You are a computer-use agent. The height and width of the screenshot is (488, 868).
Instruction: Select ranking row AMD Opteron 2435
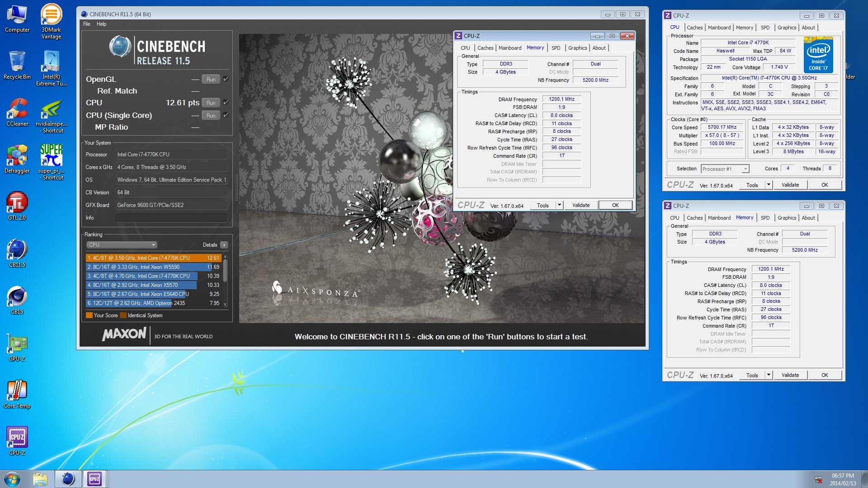(x=153, y=303)
